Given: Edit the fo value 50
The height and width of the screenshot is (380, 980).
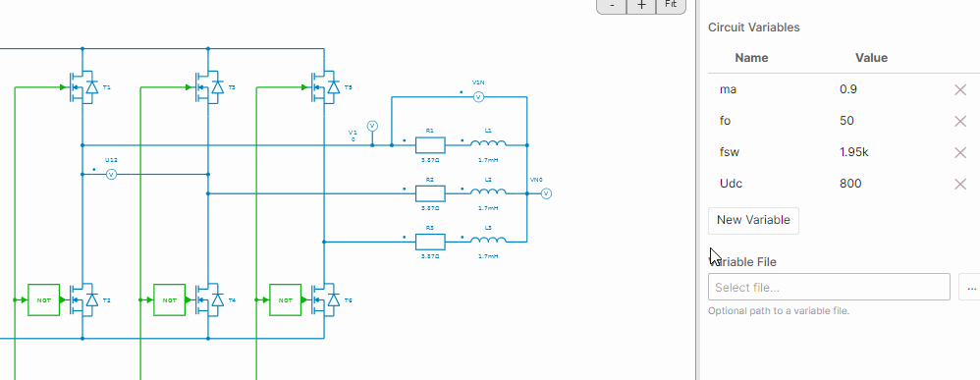Looking at the screenshot, I should [846, 121].
